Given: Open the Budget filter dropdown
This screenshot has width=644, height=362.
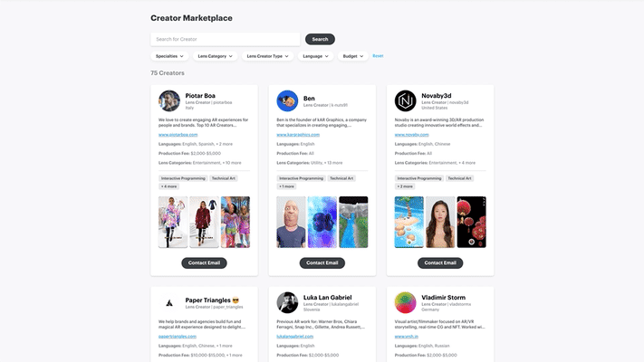Looking at the screenshot, I should 353,56.
